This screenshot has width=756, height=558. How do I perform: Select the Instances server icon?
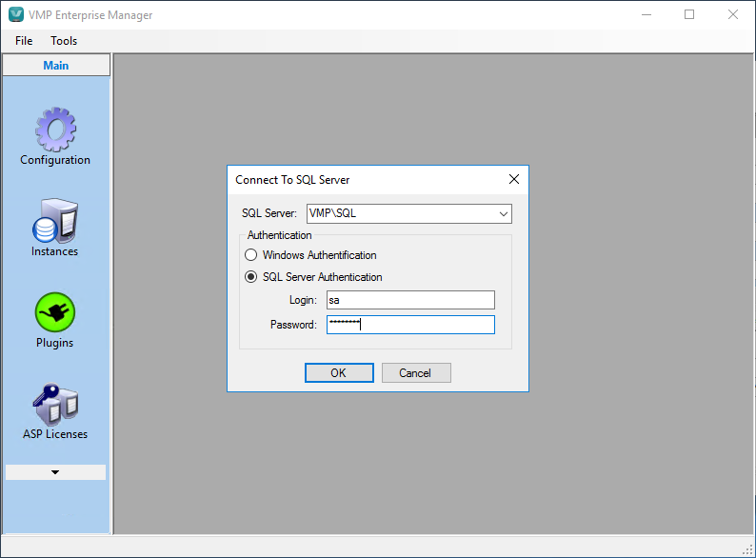pyautogui.click(x=55, y=221)
